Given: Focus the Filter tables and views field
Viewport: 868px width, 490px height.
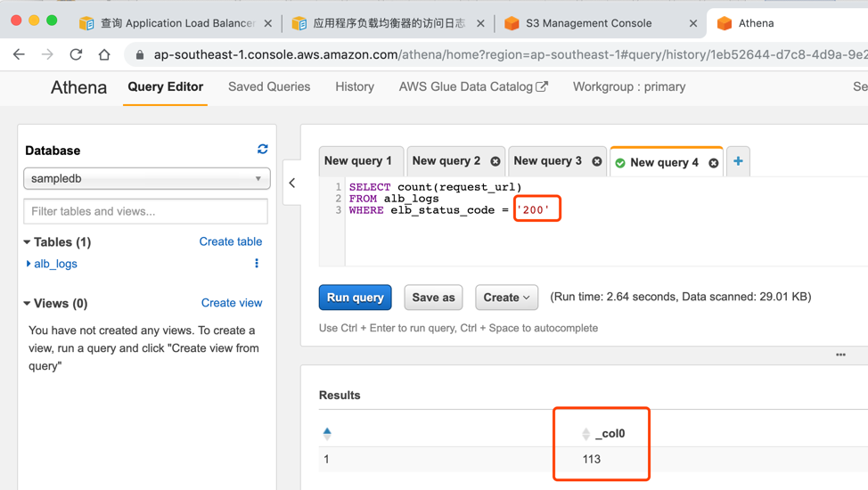Looking at the screenshot, I should tap(145, 211).
